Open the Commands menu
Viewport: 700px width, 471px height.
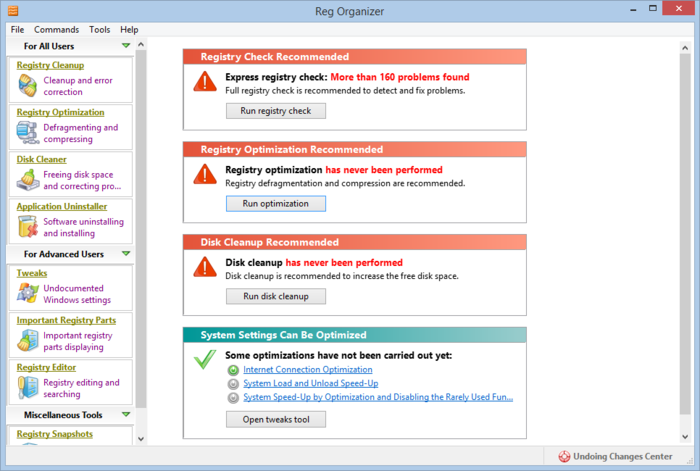56,29
